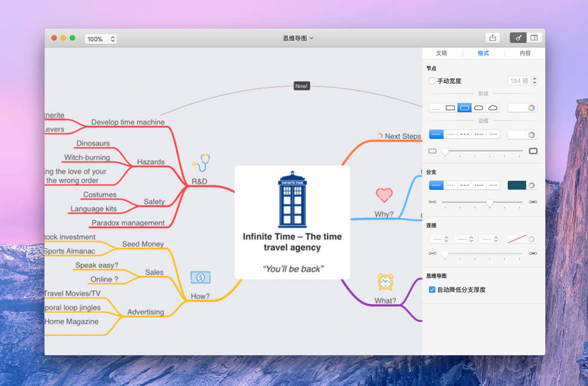Click the dollar bill icon above How?
Image resolution: width=588 pixels, height=386 pixels.
coord(201,277)
